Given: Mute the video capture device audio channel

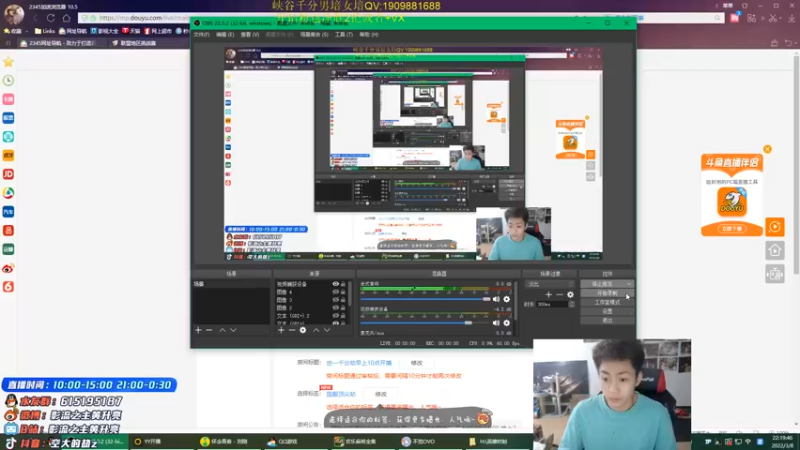Looking at the screenshot, I should (496, 322).
